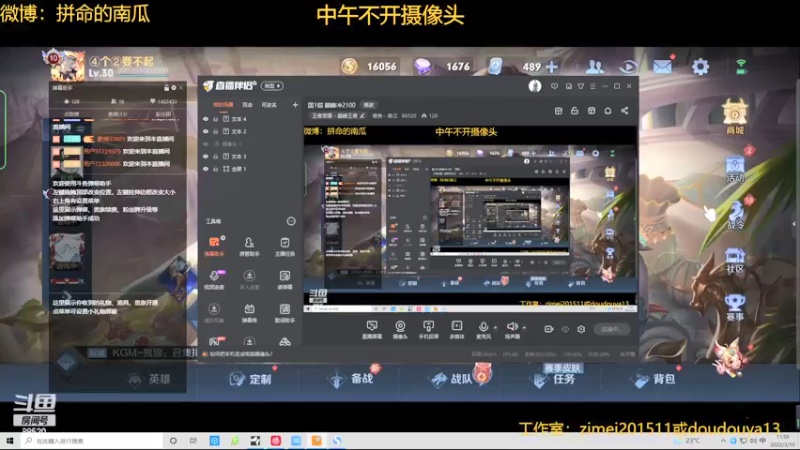
Task: Open the 背包 tab in the game bottom bar
Action: (x=654, y=379)
